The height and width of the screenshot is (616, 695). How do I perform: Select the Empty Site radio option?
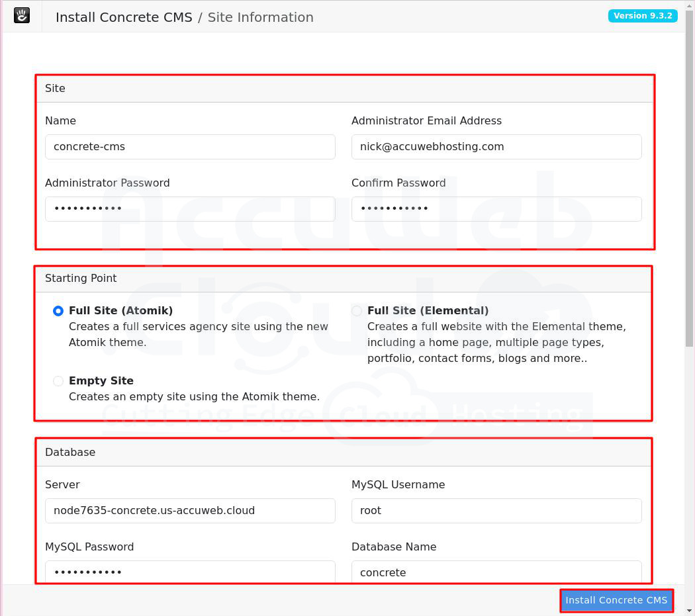(x=58, y=381)
